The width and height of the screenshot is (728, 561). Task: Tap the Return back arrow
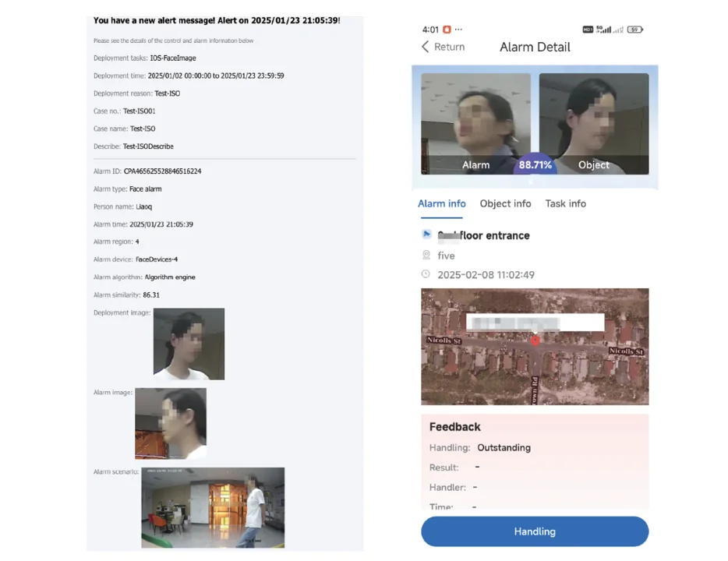pyautogui.click(x=425, y=47)
